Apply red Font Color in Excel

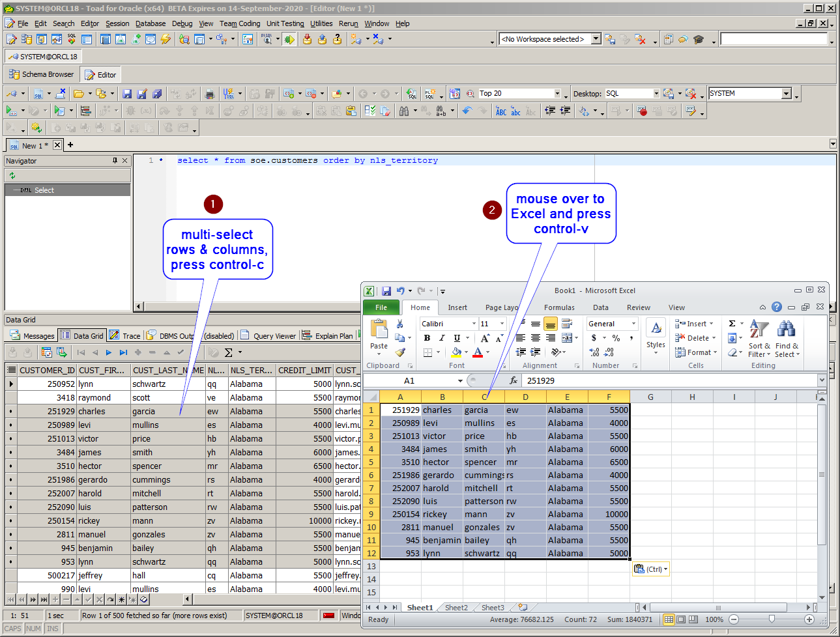(478, 352)
